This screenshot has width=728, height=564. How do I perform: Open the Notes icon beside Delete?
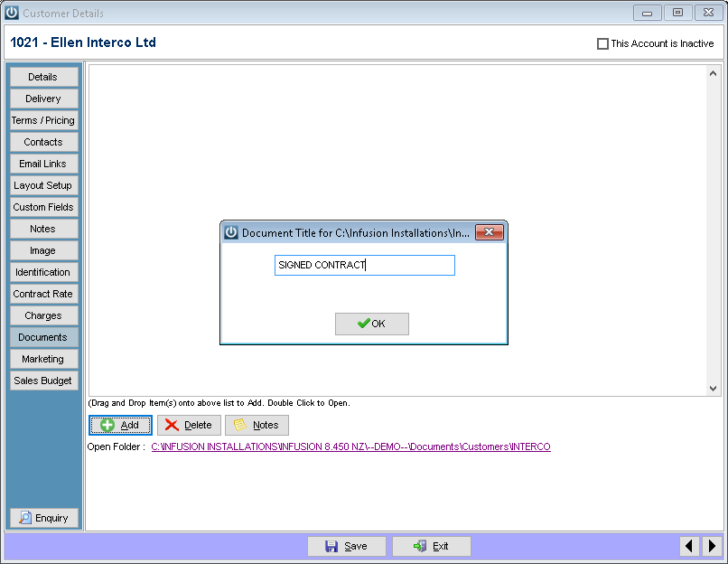(239, 425)
